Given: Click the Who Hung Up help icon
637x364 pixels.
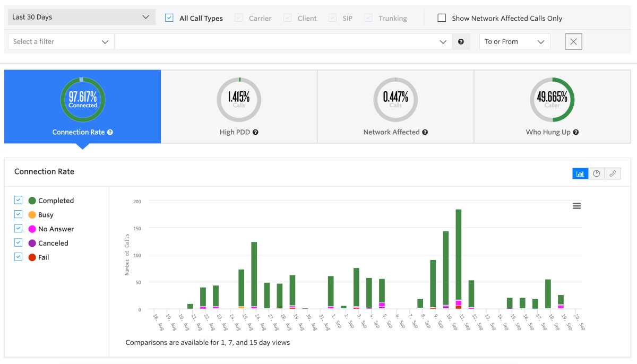Looking at the screenshot, I should click(576, 132).
